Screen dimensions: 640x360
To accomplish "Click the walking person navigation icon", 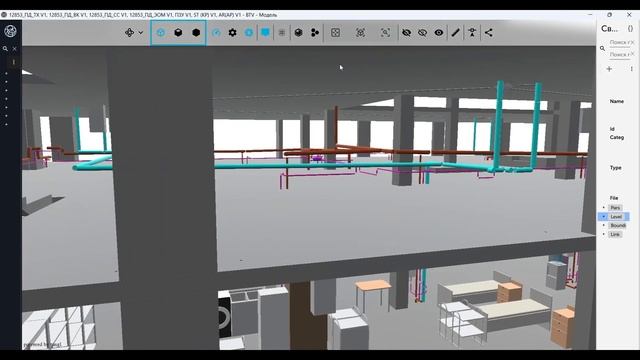I will click(x=472, y=33).
